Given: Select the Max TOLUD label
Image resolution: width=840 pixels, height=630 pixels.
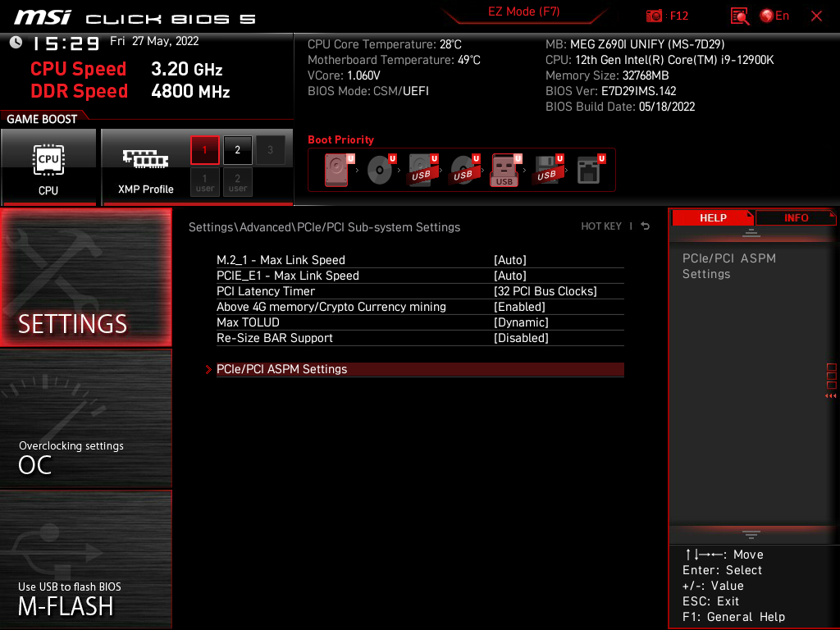Looking at the screenshot, I should point(248,322).
